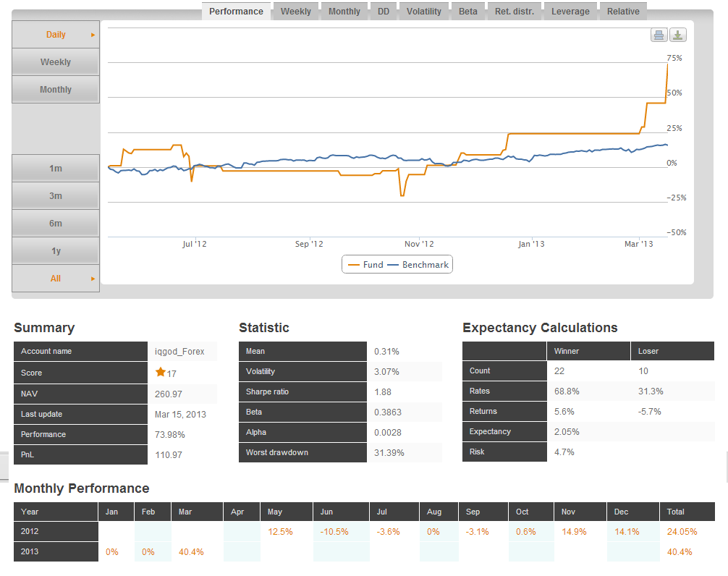Image resolution: width=728 pixels, height=576 pixels.
Task: Click the last update Mar 15, 2013
Action: [x=180, y=415]
